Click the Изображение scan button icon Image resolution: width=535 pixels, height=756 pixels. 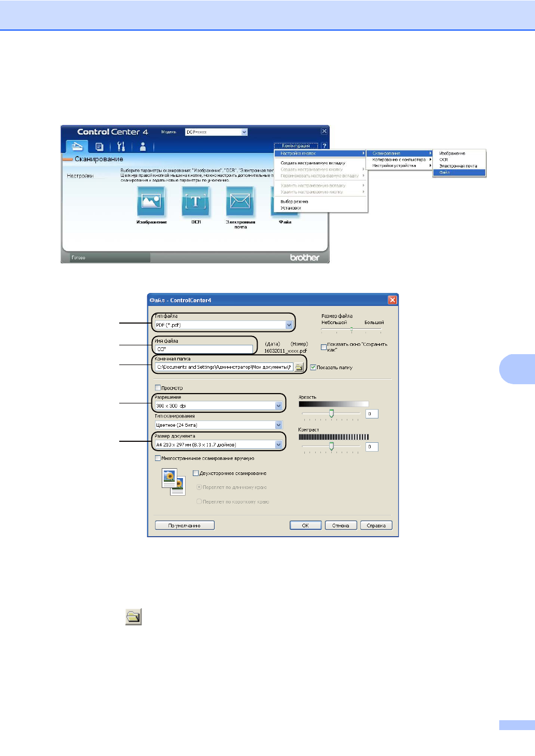151,201
